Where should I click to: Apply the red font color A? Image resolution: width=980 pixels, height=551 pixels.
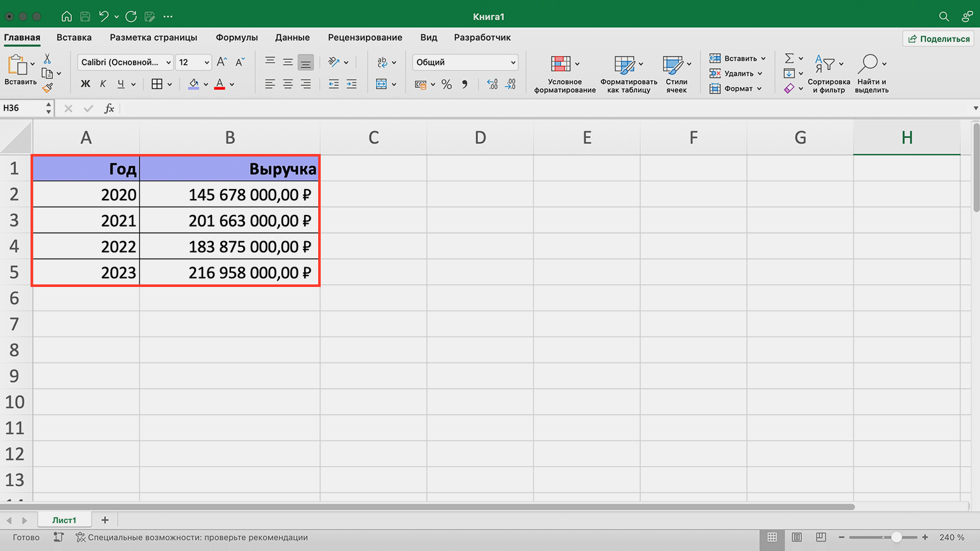click(x=220, y=84)
